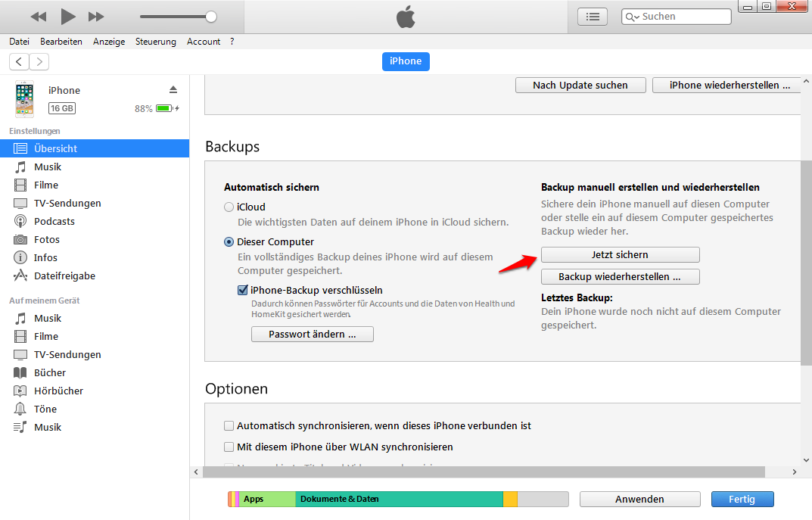Open the Account menu
Viewport: 812px width, 520px height.
coord(204,42)
